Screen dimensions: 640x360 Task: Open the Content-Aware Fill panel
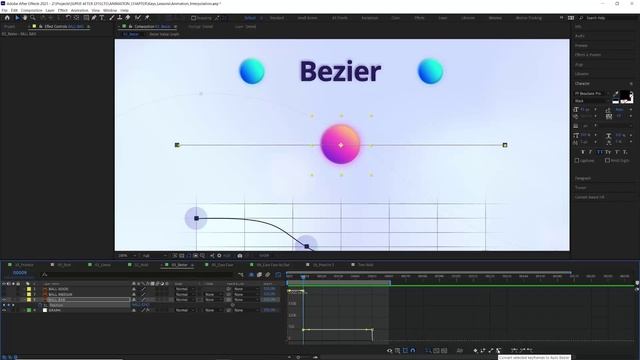(589, 197)
